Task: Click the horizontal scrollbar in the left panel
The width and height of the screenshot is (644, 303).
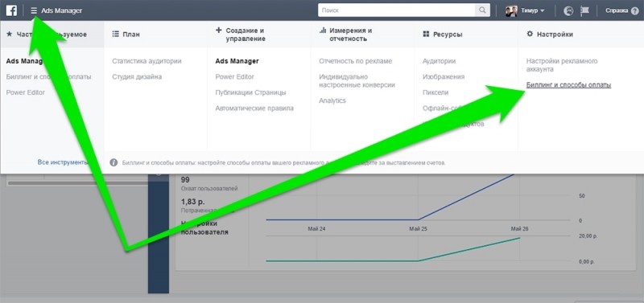Action: [x=78, y=183]
